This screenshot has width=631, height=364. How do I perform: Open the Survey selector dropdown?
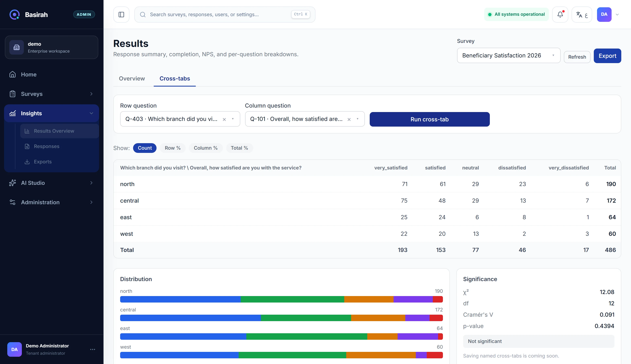pyautogui.click(x=508, y=55)
